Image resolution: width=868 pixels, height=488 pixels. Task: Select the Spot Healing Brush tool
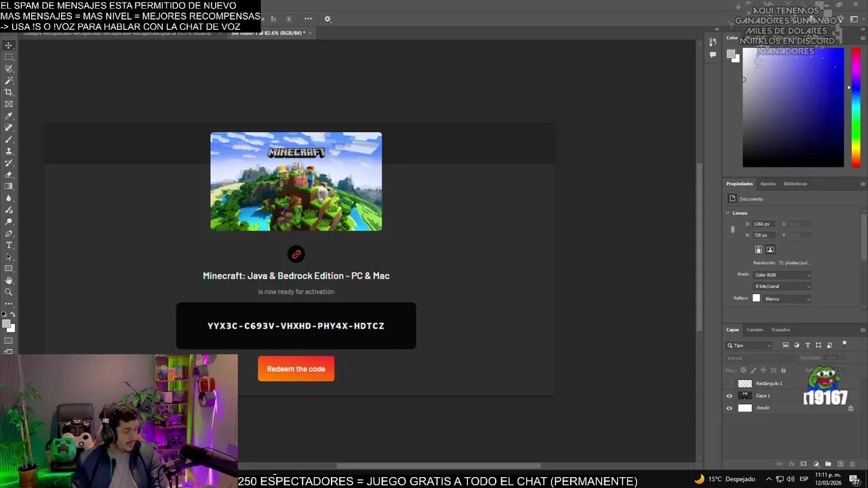9,127
